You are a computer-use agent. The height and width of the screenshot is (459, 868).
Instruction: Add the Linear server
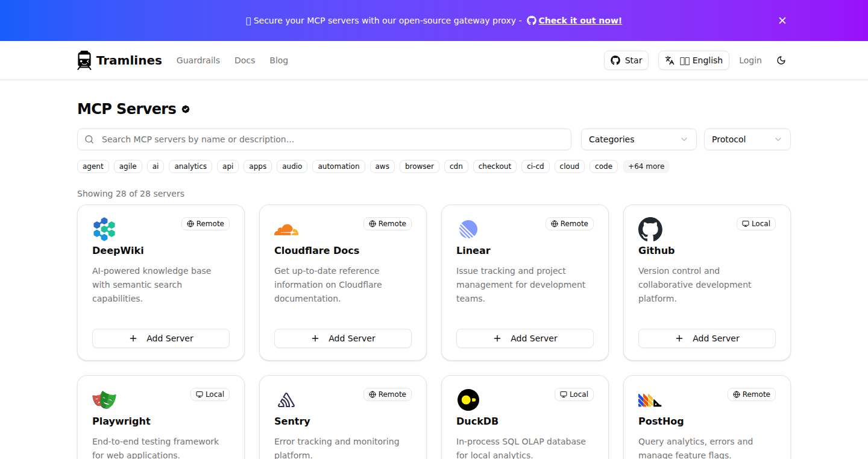point(525,338)
